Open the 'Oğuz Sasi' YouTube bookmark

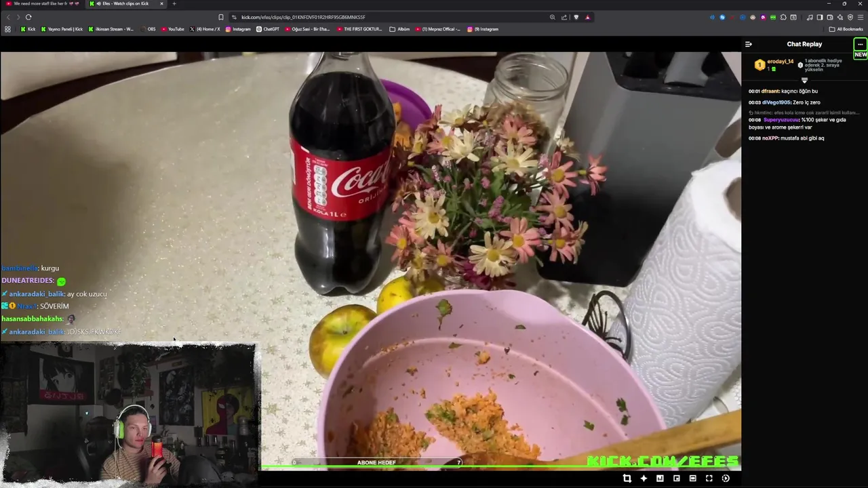(x=307, y=29)
